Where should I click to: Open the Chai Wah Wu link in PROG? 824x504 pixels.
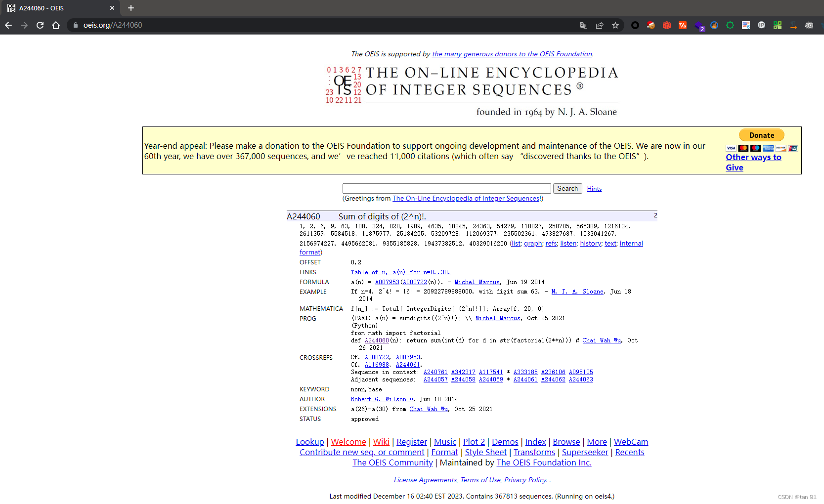pyautogui.click(x=602, y=340)
